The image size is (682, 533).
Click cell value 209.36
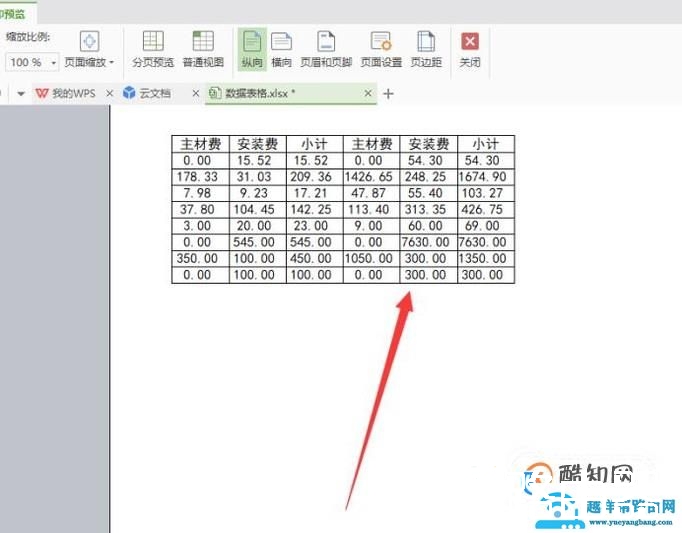[x=311, y=177]
